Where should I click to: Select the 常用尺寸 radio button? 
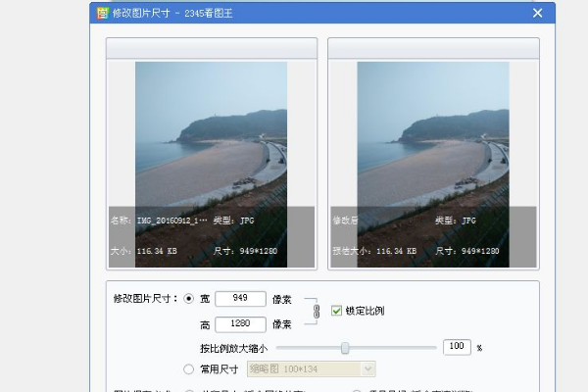tap(189, 369)
